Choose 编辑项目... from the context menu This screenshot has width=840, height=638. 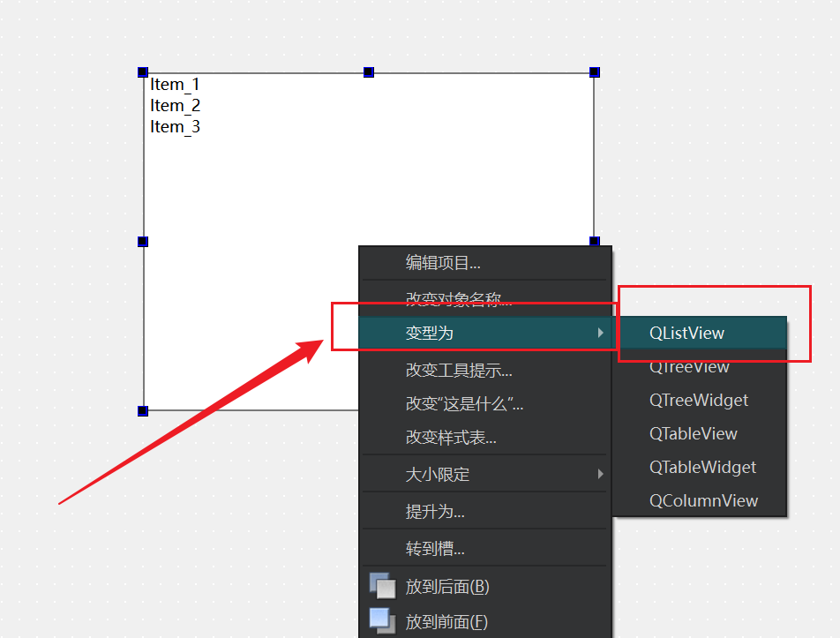(443, 263)
